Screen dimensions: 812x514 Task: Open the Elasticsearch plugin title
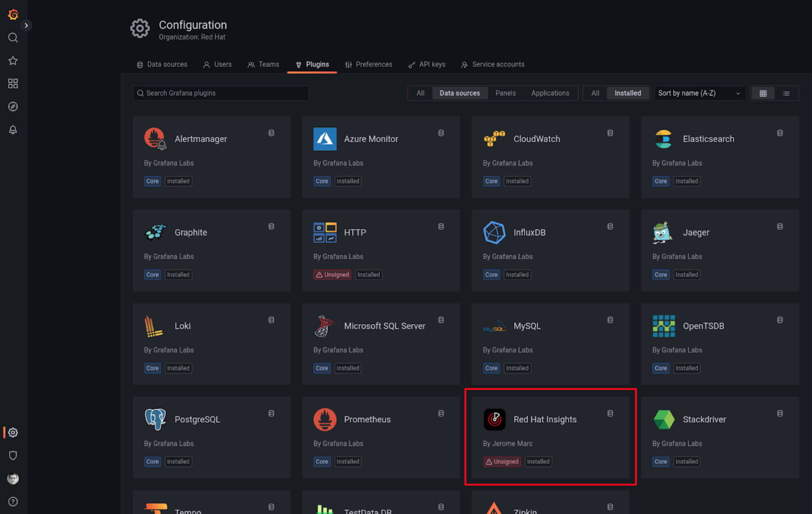click(x=708, y=139)
